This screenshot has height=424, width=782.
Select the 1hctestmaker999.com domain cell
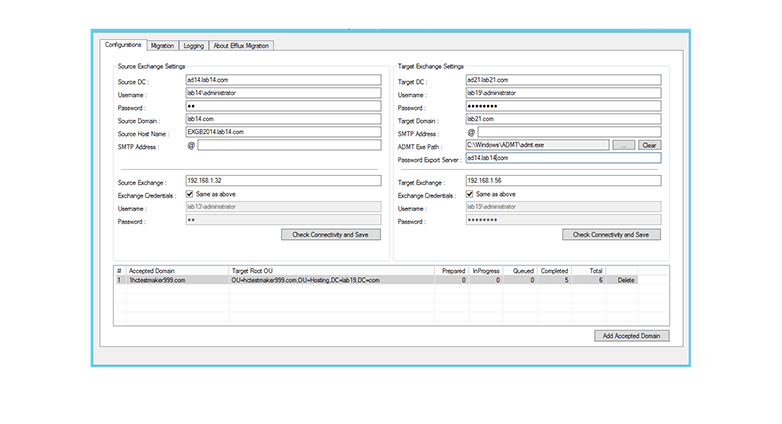pyautogui.click(x=178, y=280)
